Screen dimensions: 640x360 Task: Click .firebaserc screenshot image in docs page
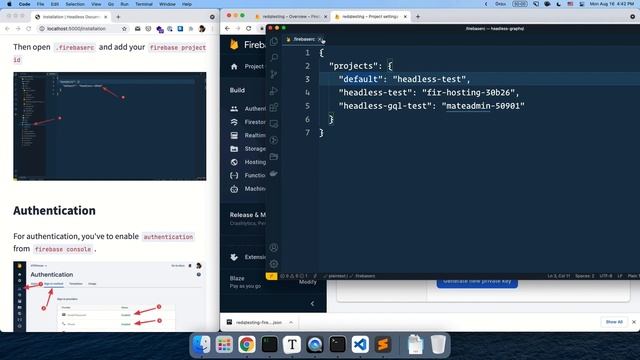pyautogui.click(x=110, y=127)
